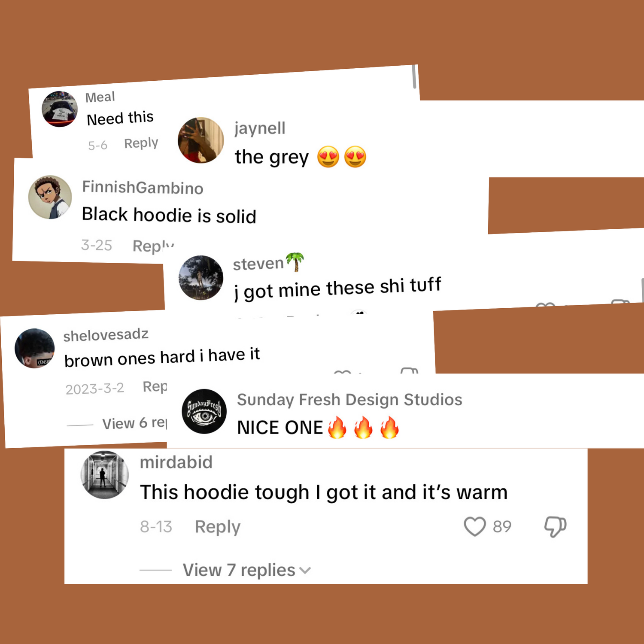Open steven's palm tree profile picture
This screenshot has width=644, height=644.
pos(201,278)
